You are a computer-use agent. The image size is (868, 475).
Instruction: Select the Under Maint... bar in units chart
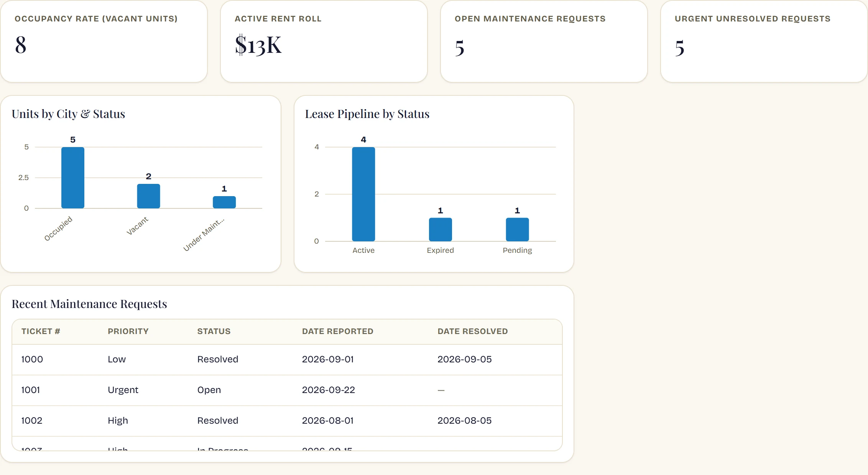(224, 202)
